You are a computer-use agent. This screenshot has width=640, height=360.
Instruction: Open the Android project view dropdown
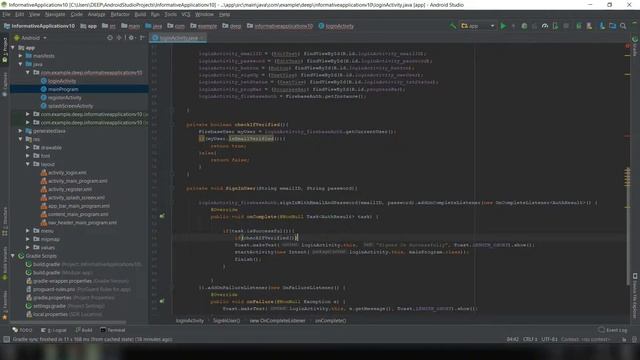coord(31,38)
